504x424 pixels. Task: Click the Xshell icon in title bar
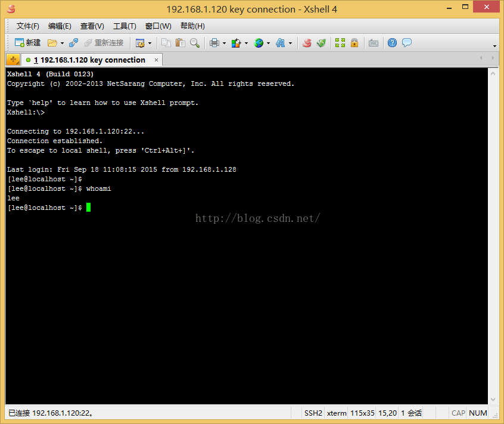[x=11, y=9]
